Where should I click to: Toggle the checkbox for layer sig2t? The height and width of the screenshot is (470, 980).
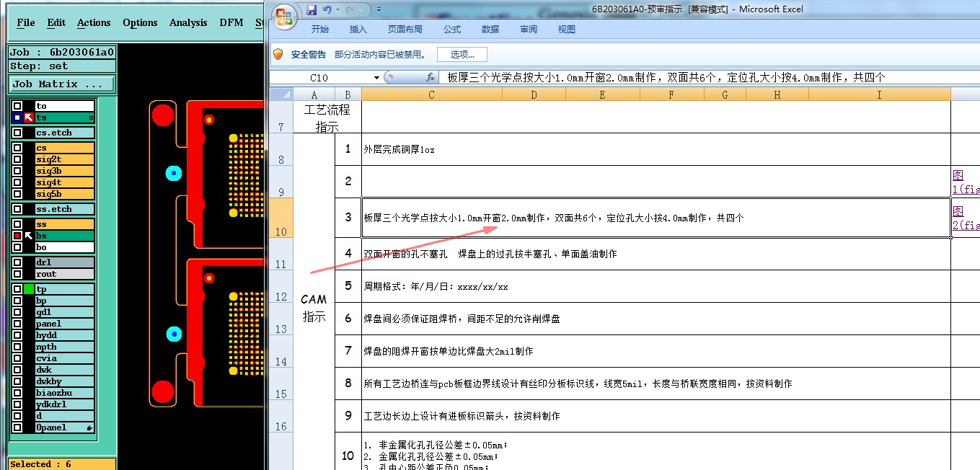tap(17, 159)
